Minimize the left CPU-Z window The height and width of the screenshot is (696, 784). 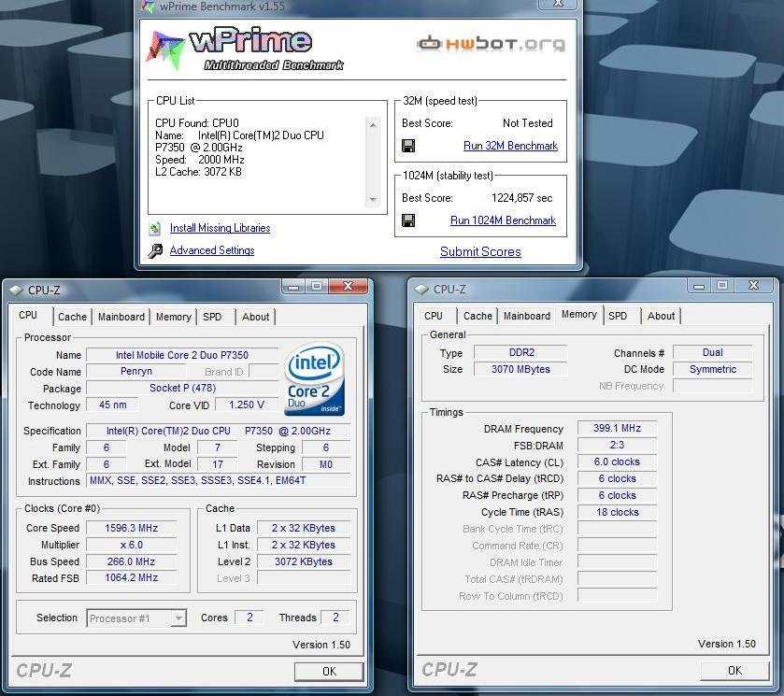point(293,287)
